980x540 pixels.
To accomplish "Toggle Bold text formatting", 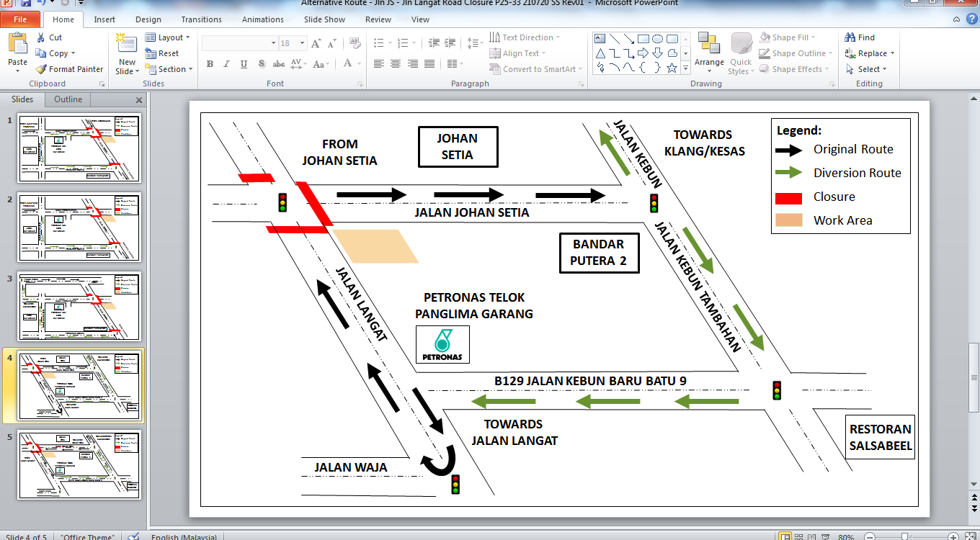I will tap(210, 64).
